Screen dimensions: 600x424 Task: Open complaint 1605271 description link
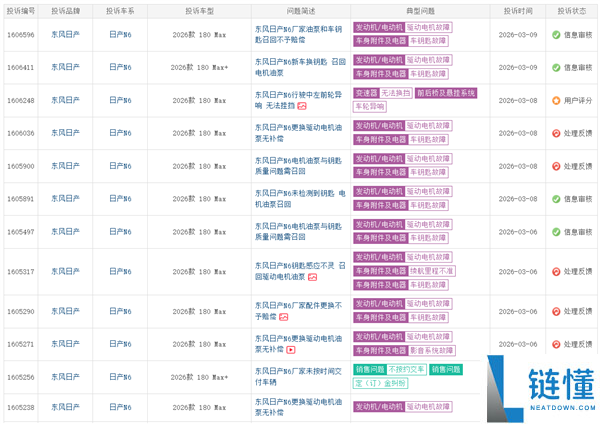[298, 344]
